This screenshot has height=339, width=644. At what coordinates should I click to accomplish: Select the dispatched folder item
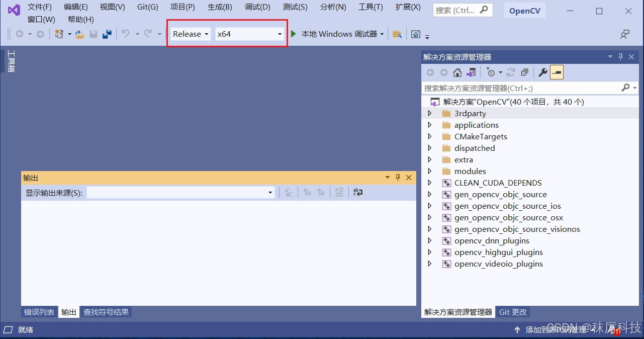475,148
